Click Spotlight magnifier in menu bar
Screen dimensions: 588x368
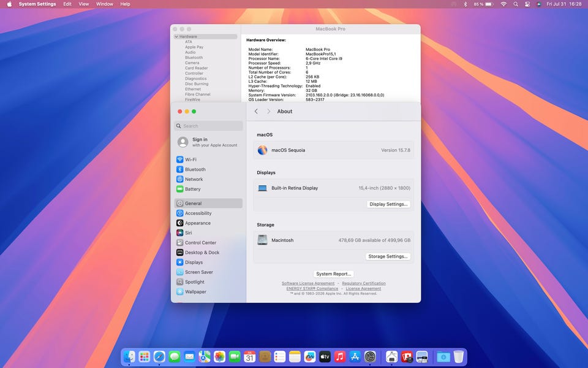pos(516,4)
